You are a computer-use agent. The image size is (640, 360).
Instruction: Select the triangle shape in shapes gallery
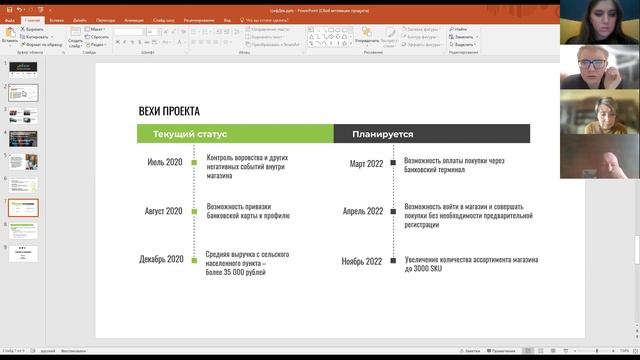tap(311, 37)
